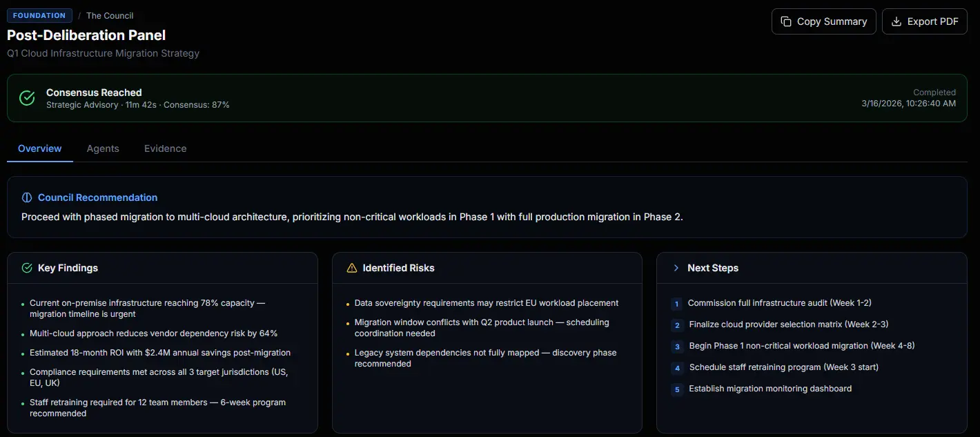Click Establish migration monitoring dashboard step

[770, 389]
